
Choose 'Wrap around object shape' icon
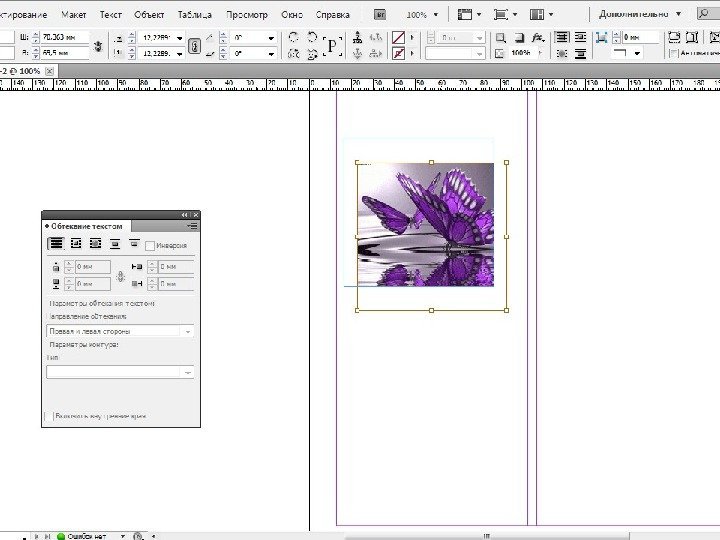[95, 243]
